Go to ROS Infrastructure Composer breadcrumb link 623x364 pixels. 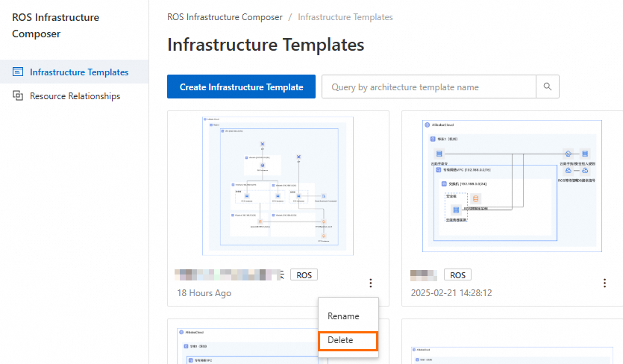[225, 17]
